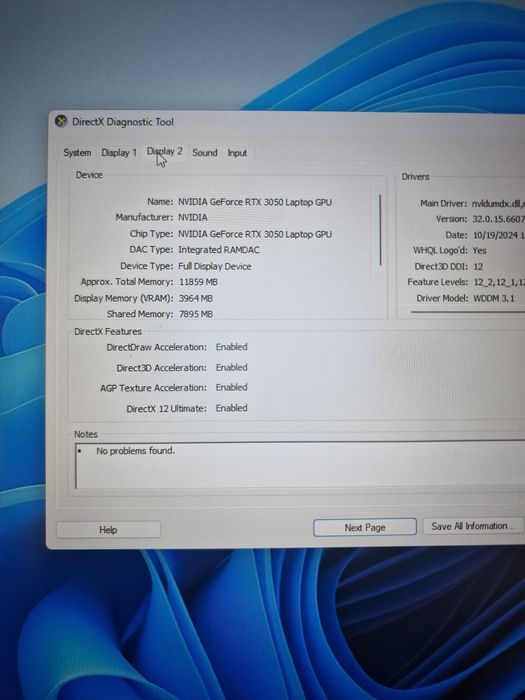
Task: Click the Driver Model value WDDM 3.1
Action: click(494, 298)
